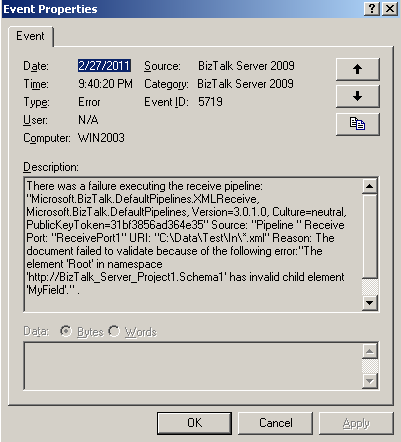Click the data box up arrow
Viewport: 401px width, 442px height.
click(370, 351)
